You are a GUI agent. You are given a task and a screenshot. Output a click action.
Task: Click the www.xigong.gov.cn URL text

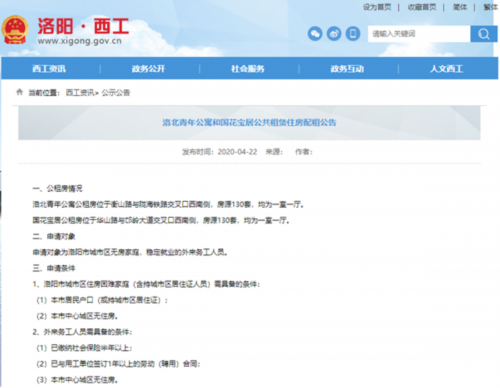click(80, 41)
